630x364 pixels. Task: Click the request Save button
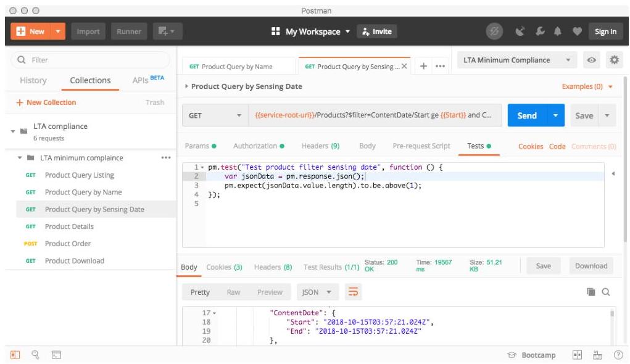[584, 116]
